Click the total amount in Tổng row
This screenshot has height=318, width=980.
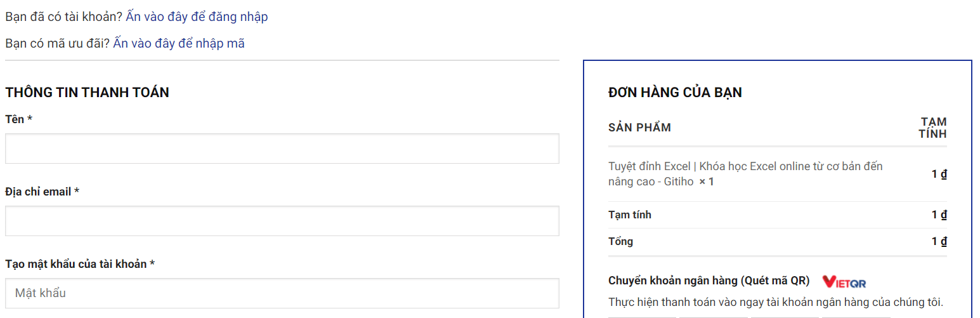pyautogui.click(x=939, y=241)
